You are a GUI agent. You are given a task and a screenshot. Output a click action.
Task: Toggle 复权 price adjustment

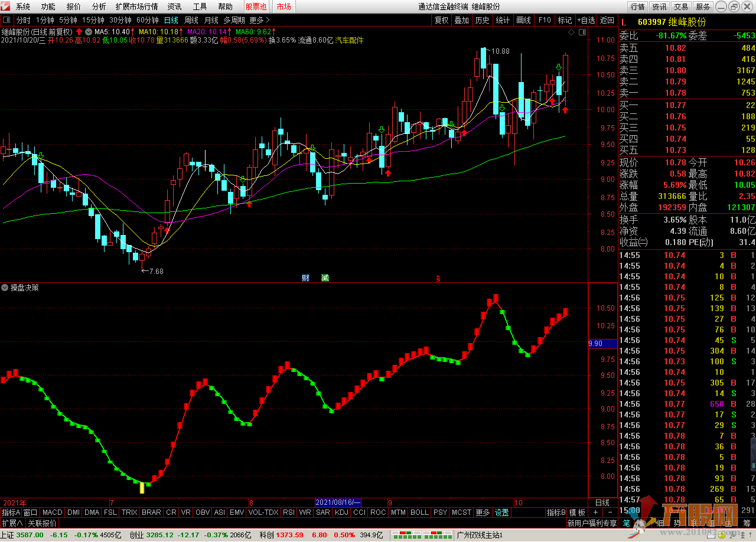[x=442, y=20]
